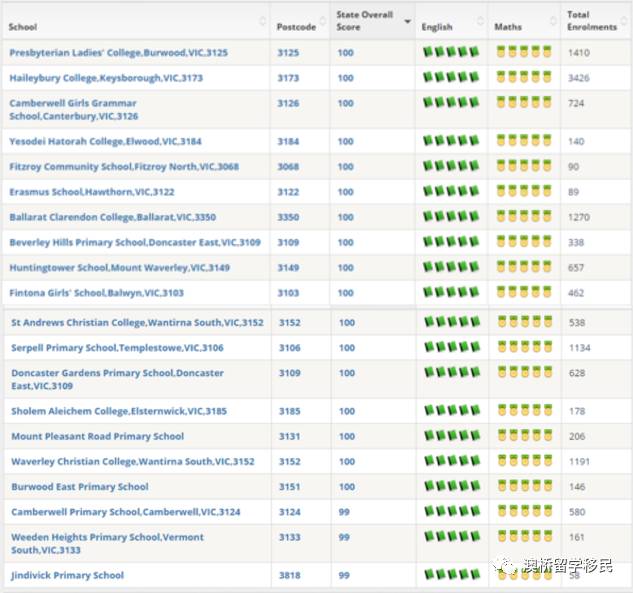
Task: Open Jindivick Primary School link
Action: pos(67,576)
